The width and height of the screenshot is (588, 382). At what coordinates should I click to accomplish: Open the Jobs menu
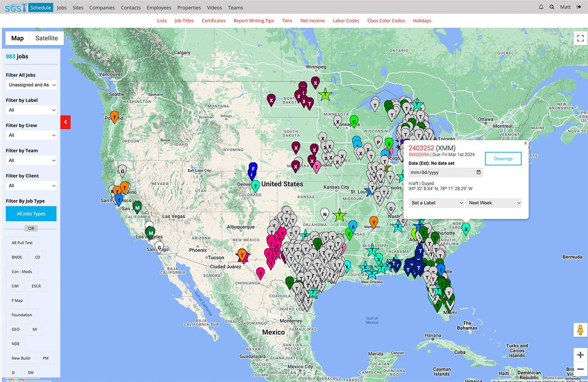(x=62, y=8)
